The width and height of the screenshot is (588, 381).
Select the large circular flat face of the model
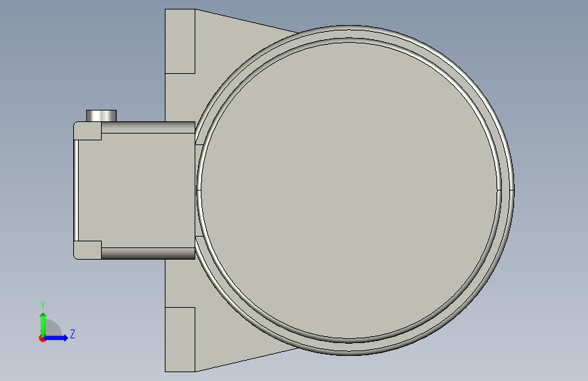tap(349, 190)
